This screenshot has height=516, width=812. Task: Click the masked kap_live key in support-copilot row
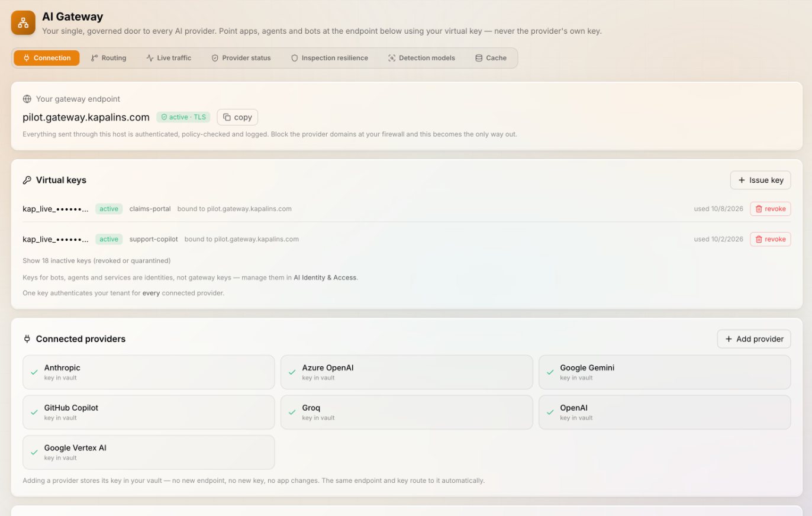56,239
